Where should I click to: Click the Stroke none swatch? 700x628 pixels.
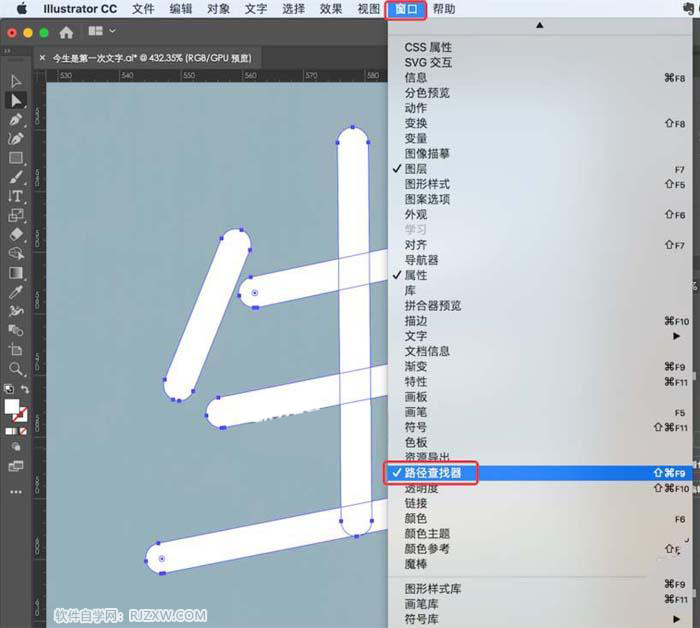20,415
